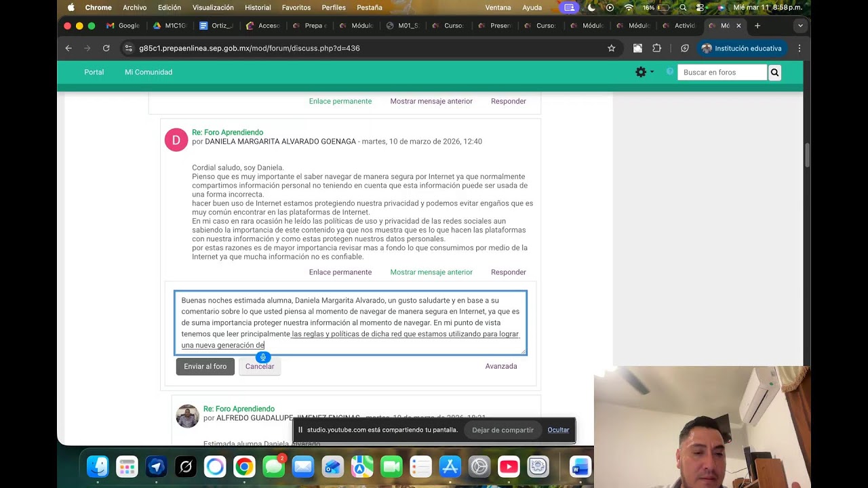Expand the settings gear dropdown
Viewport: 868px width, 488px height.
[644, 72]
